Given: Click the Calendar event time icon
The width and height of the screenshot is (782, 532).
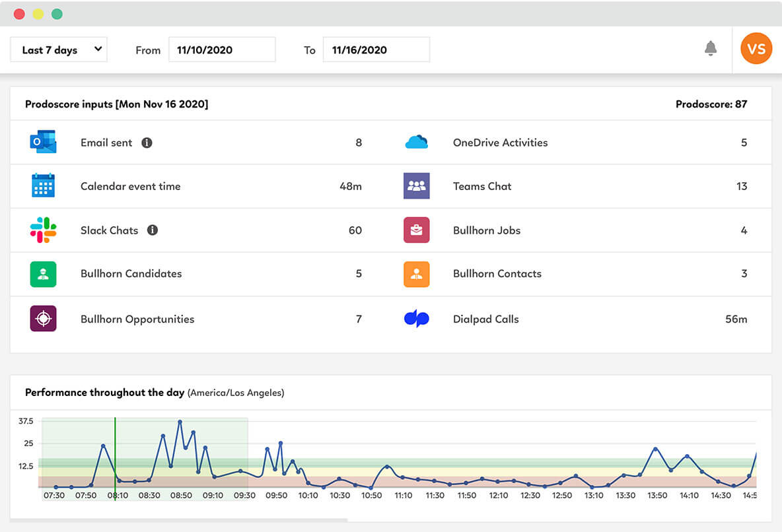Looking at the screenshot, I should click(x=44, y=185).
